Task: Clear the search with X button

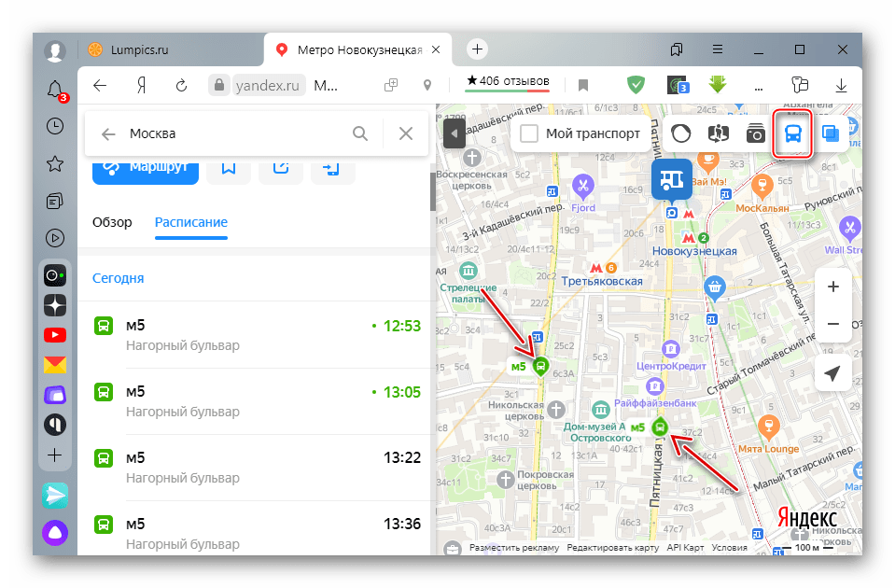Action: pos(405,133)
